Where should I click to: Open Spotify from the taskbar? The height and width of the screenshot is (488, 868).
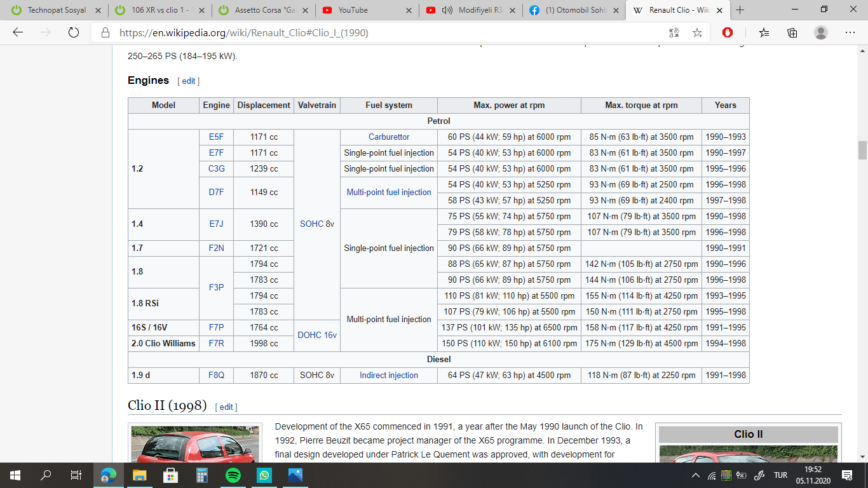pyautogui.click(x=233, y=475)
